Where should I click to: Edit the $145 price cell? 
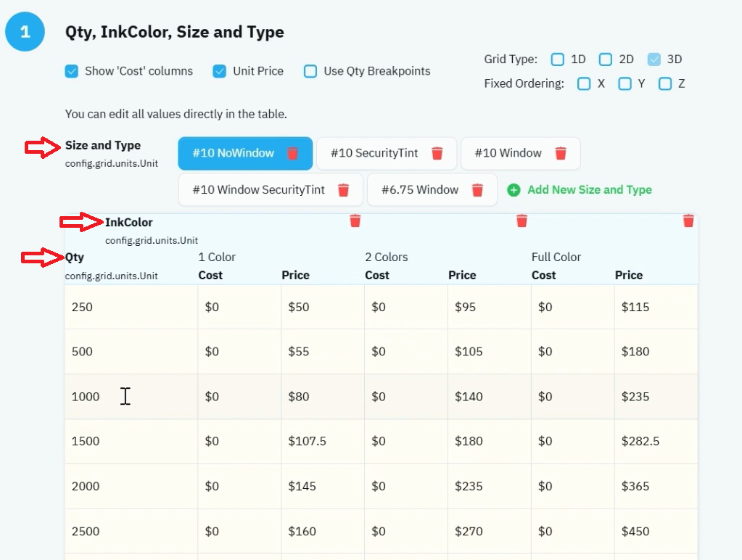tap(323, 486)
